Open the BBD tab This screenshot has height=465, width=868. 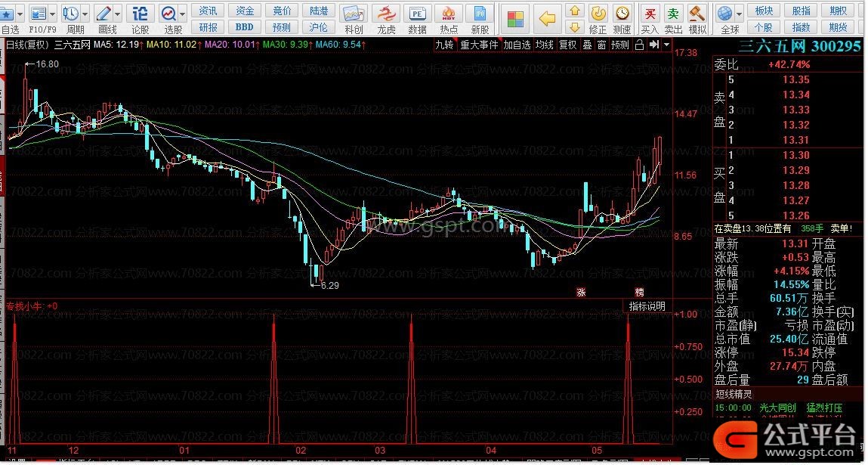coord(245,26)
